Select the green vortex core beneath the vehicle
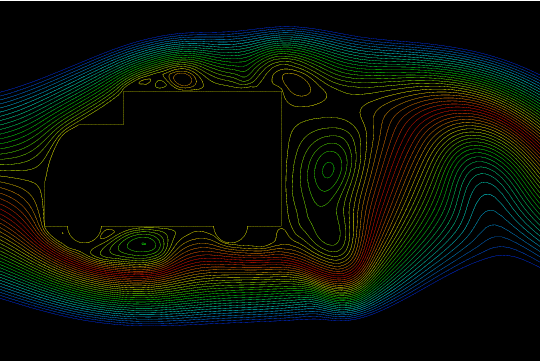 tap(144, 244)
